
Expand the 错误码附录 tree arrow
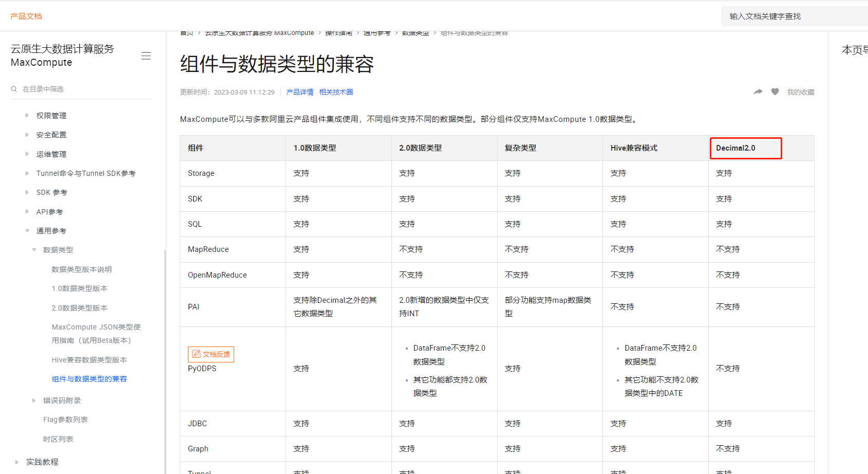coord(34,400)
